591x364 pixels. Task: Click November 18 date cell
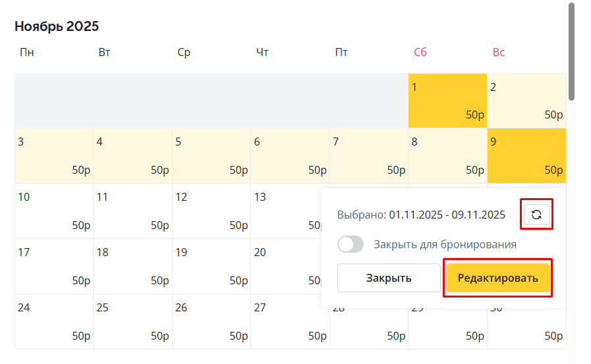point(132,267)
